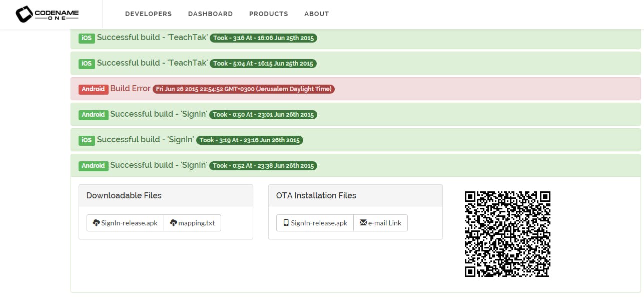Click the e-mail Link button
This screenshot has width=644, height=297.
381,223
